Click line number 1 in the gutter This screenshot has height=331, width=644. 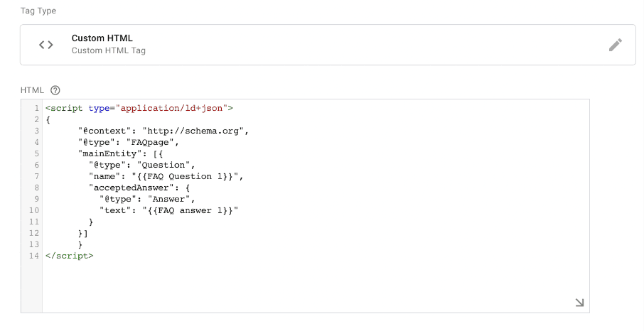point(36,108)
